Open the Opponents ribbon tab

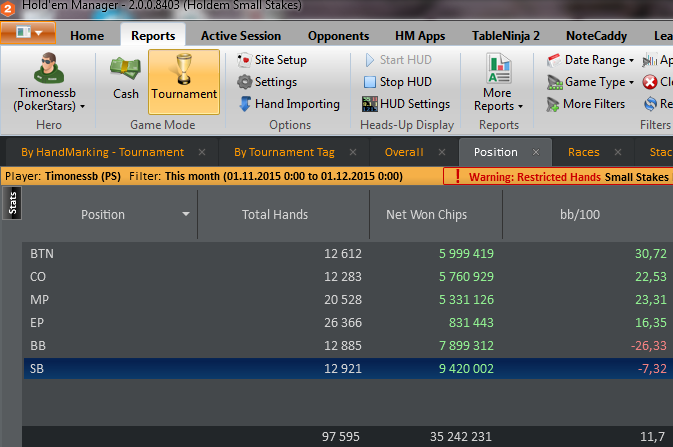[339, 36]
